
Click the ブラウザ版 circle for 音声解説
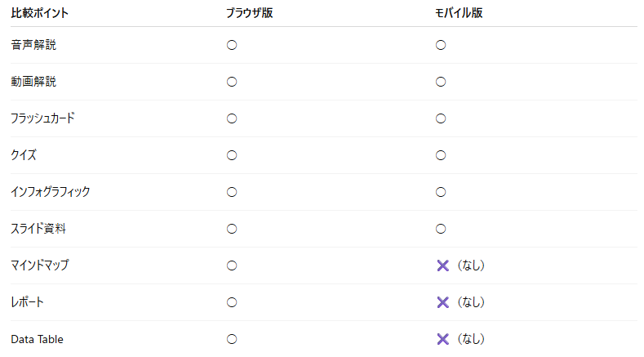(x=232, y=45)
